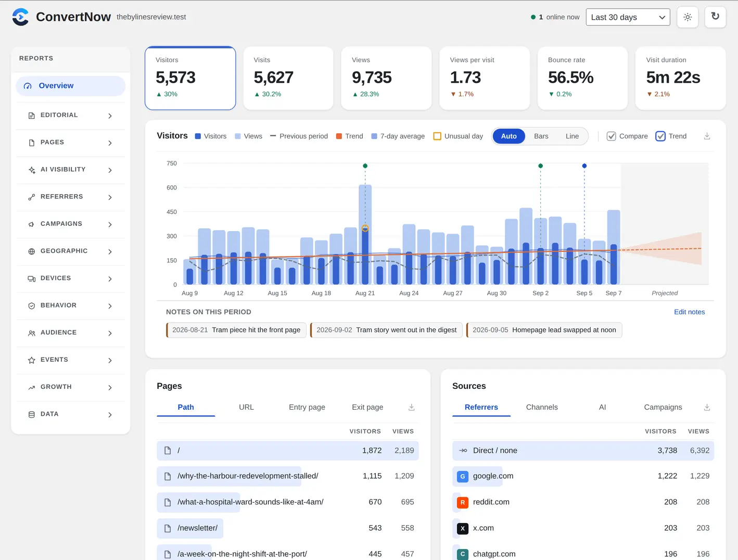The height and width of the screenshot is (560, 738).
Task: Toggle the Visitors legend series
Action: pos(211,136)
